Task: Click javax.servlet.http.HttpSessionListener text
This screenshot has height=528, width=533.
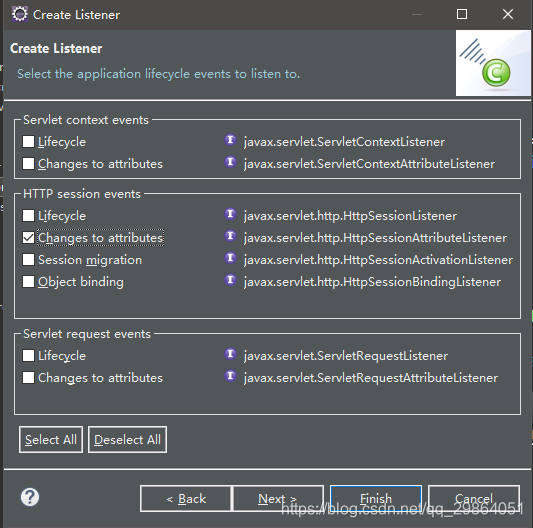Action: (350, 216)
